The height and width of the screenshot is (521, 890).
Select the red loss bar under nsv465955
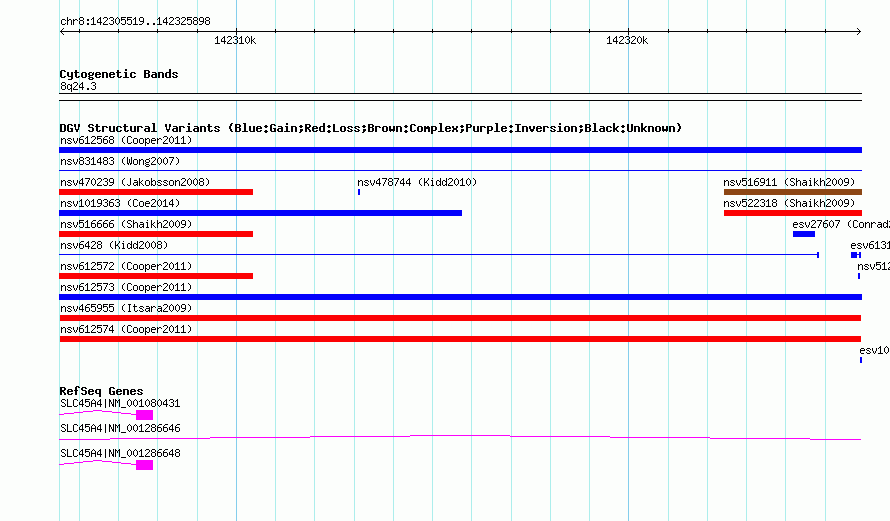tap(460, 318)
